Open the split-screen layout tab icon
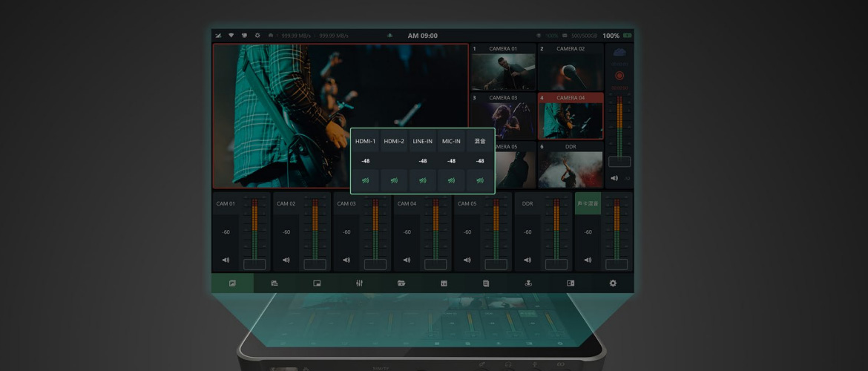The height and width of the screenshot is (371, 868). (x=571, y=283)
